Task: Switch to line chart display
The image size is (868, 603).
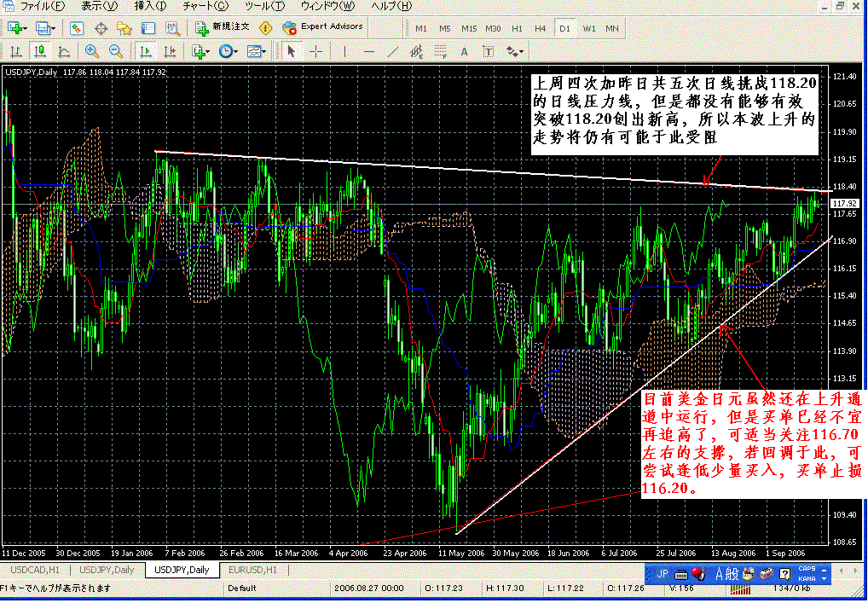Action: [64, 51]
